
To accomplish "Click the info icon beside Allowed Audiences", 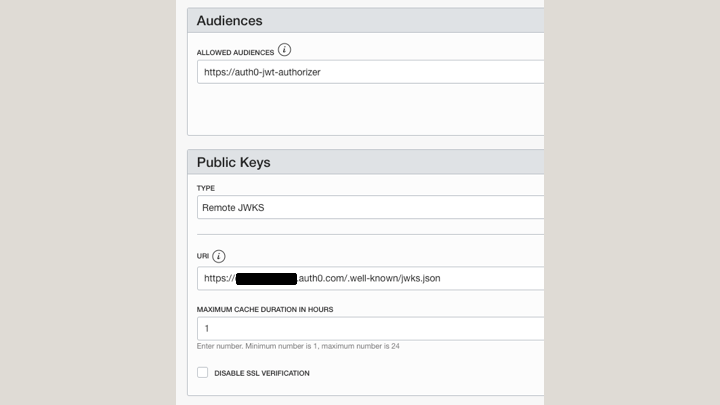I will 284,50.
